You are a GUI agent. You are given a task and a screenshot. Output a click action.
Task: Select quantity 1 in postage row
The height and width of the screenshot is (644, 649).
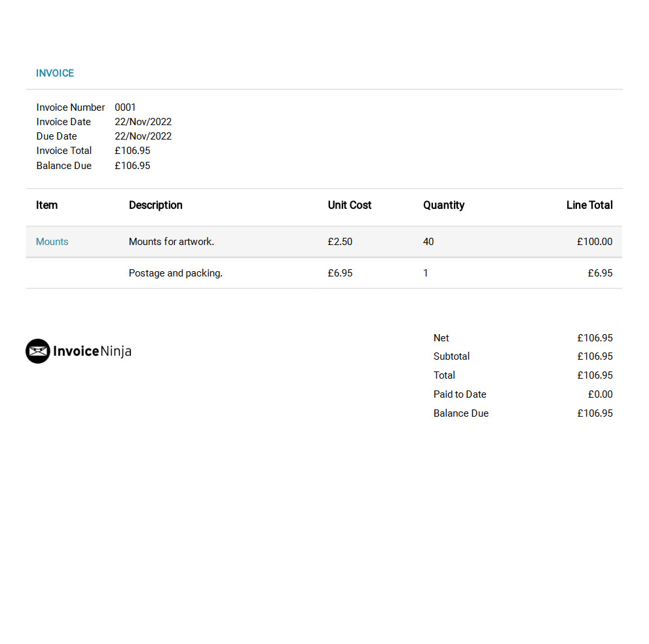(426, 273)
